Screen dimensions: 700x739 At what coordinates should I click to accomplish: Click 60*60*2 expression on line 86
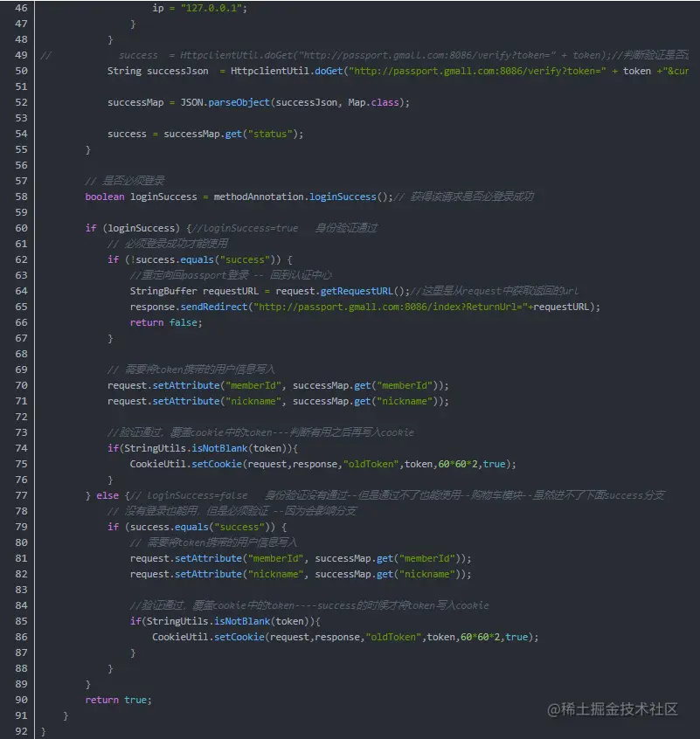[x=480, y=637]
